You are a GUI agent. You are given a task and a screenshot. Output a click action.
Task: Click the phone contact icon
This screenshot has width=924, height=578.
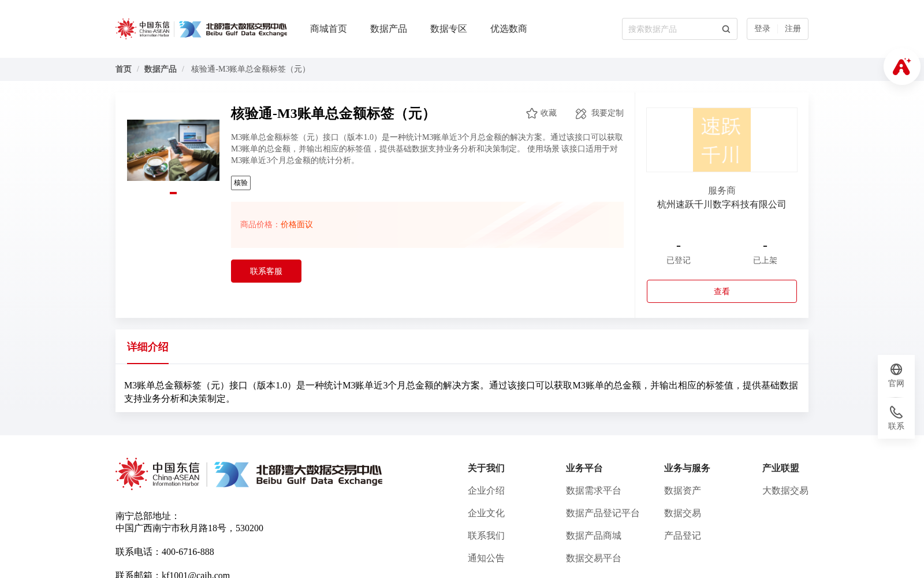coord(896,412)
